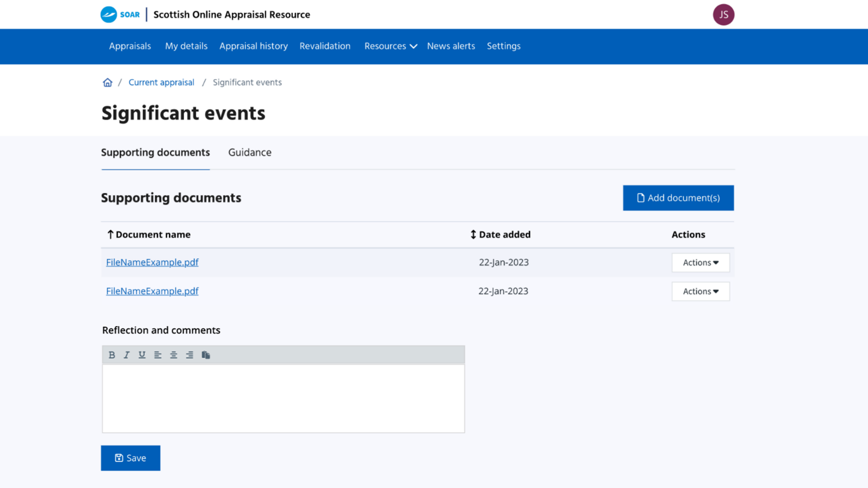This screenshot has width=868, height=488.
Task: Open the JS user avatar menu
Action: coord(723,14)
